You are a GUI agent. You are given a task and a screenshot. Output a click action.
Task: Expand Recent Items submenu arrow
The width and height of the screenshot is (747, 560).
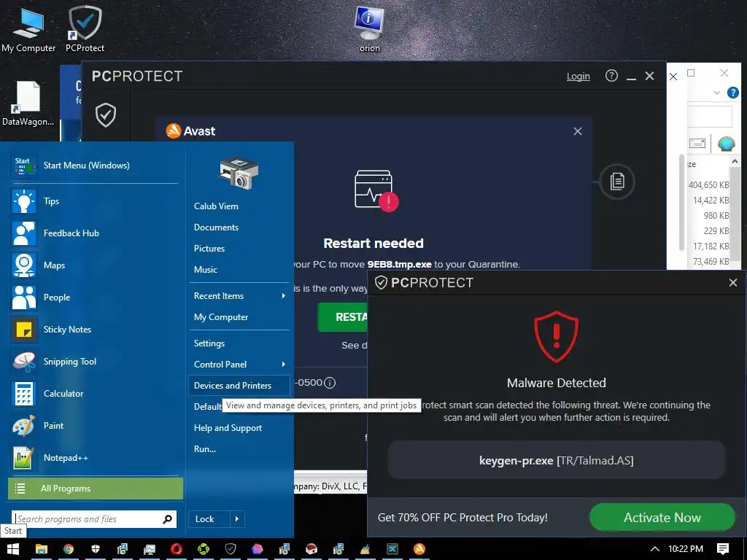[284, 296]
